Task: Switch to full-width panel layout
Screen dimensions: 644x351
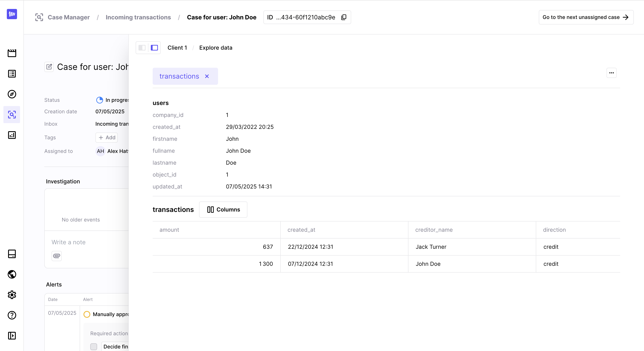Action: [154, 48]
